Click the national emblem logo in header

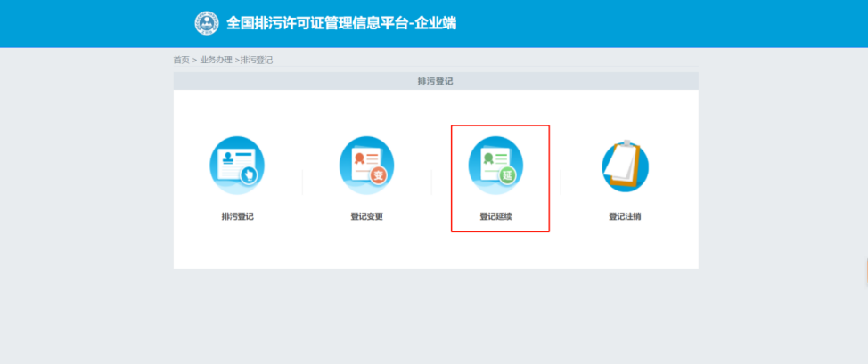coord(207,22)
